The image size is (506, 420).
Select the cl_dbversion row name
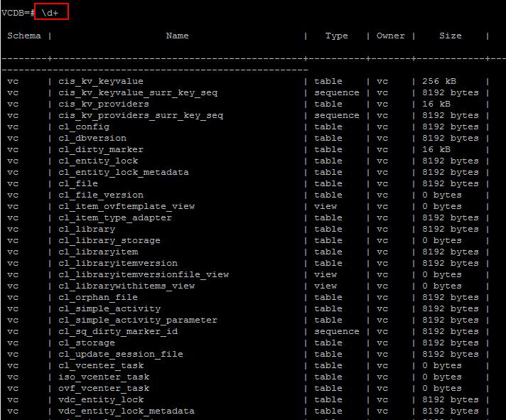tap(92, 138)
